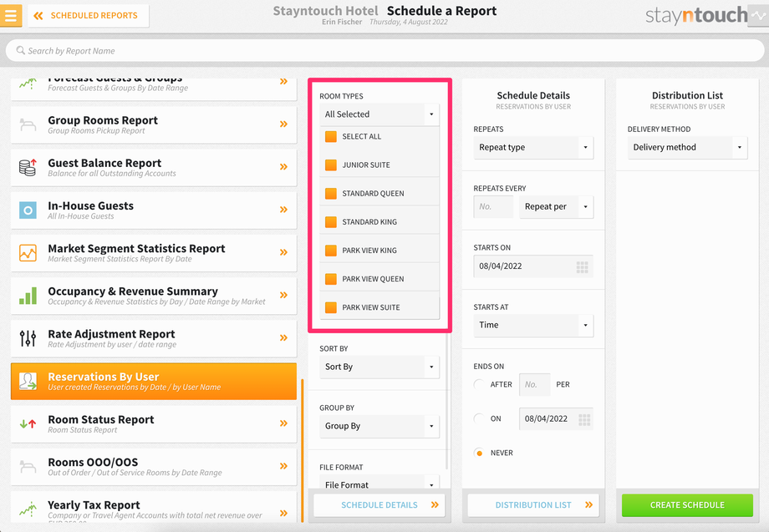This screenshot has height=532, width=769.
Task: Uncheck the Junior Suite room type
Action: (331, 165)
